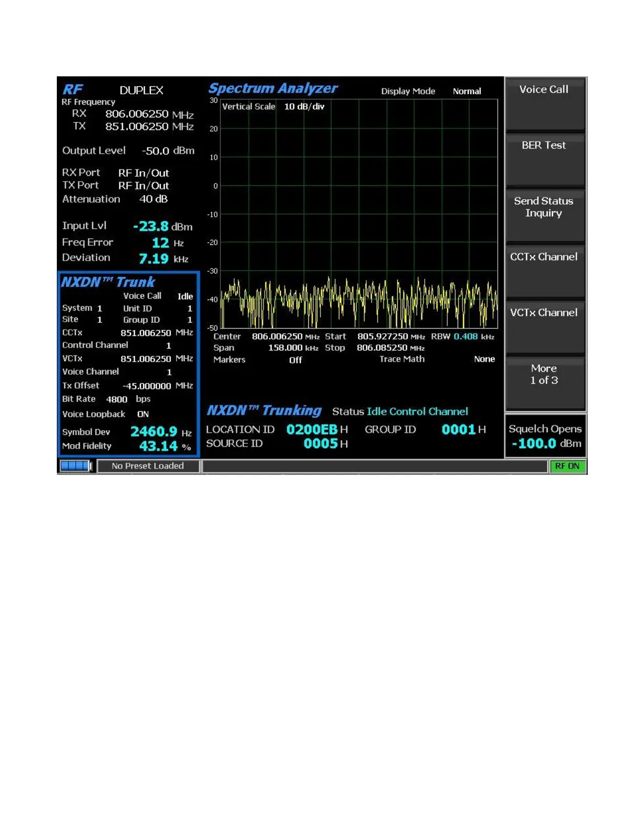Image resolution: width=644 pixels, height=834 pixels.
Task: Select Voice Channel 1 value
Action: tap(169, 372)
